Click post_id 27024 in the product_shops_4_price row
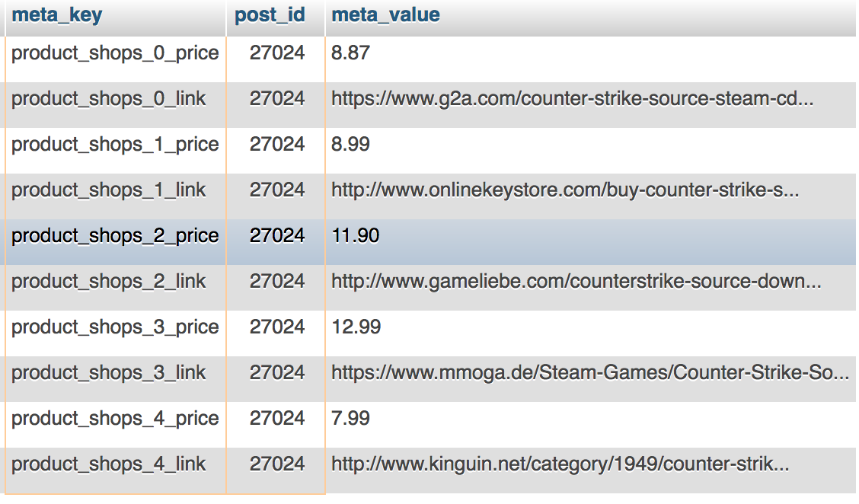Screen dimensions: 859x504 tap(276, 425)
